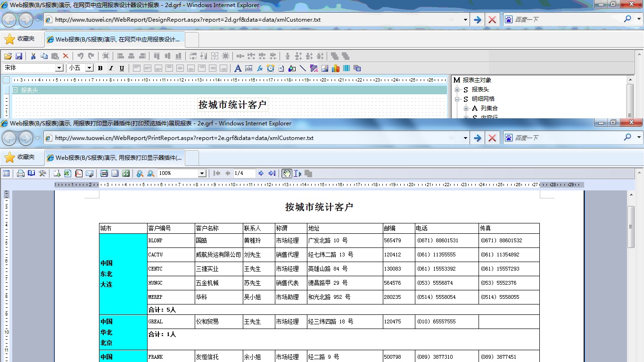Go to next page arrow

(x=261, y=173)
